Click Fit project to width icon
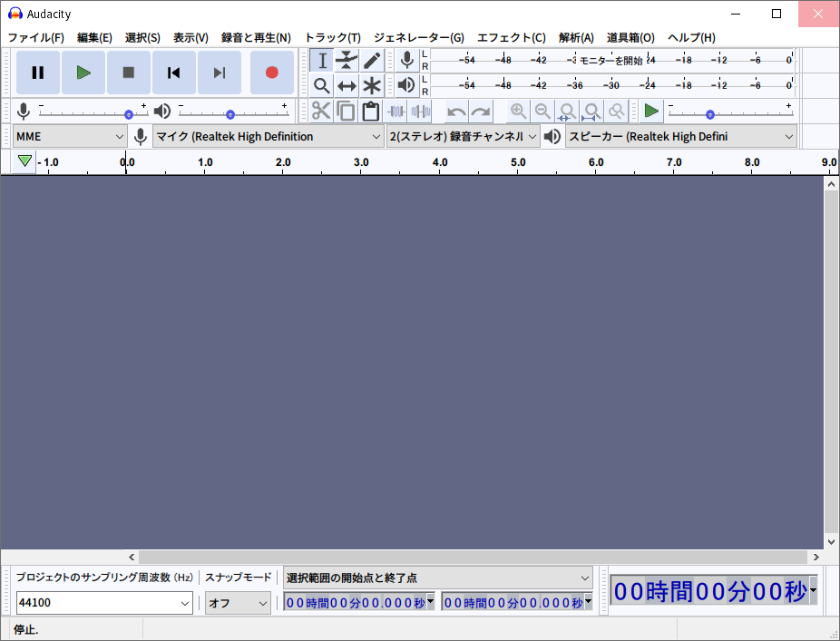 (592, 112)
